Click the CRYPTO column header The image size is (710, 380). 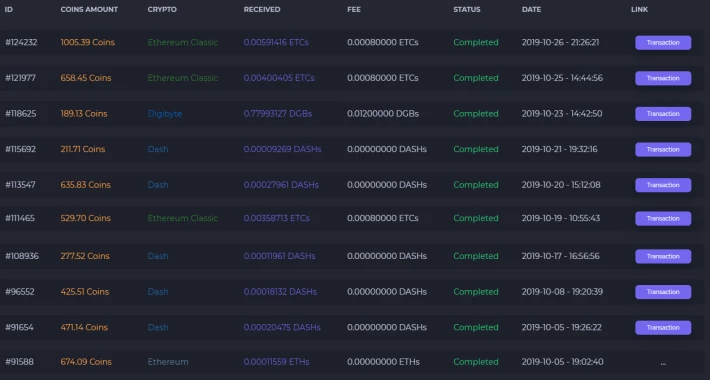pos(162,10)
